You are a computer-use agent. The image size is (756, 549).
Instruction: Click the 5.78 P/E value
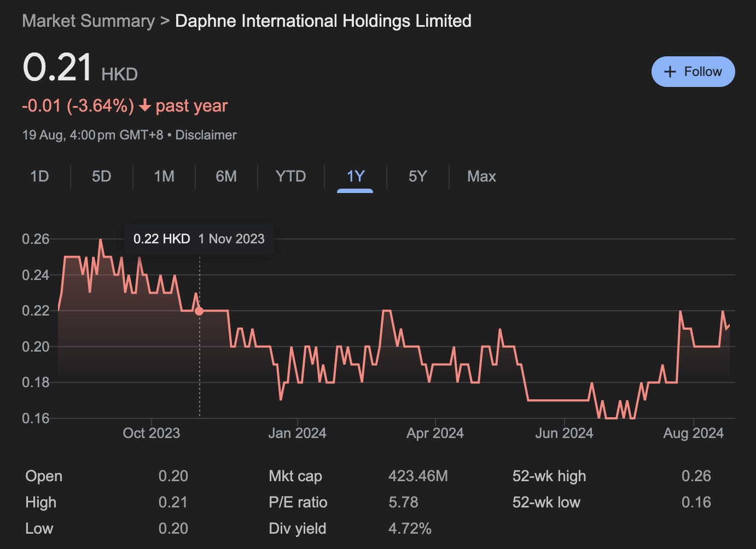pos(403,503)
